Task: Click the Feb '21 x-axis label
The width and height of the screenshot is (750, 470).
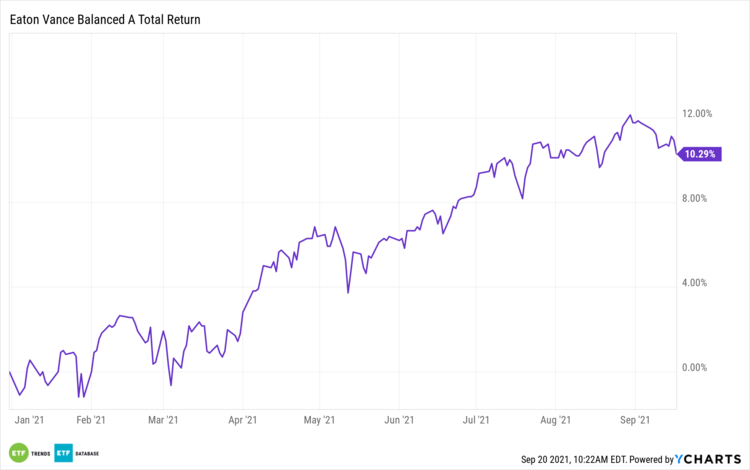Action: pyautogui.click(x=91, y=420)
